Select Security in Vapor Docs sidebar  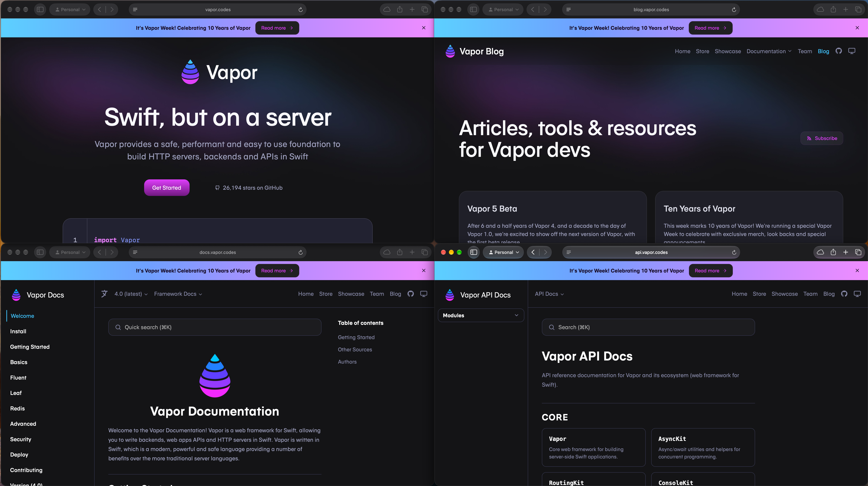(20, 439)
